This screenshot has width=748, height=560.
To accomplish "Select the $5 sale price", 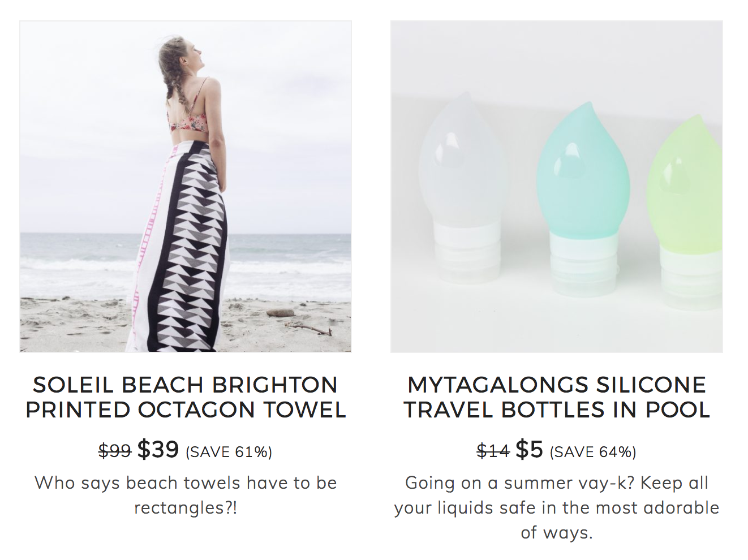I will click(x=529, y=450).
